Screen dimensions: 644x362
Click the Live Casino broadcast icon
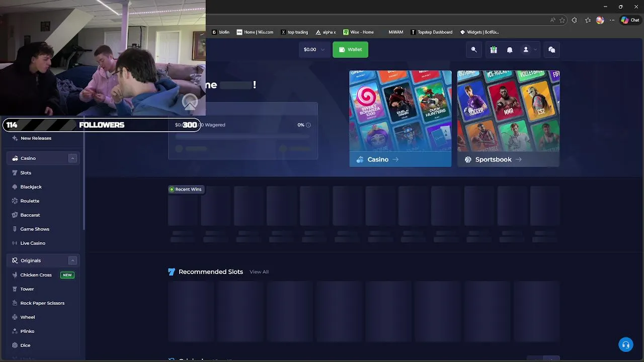tap(15, 243)
